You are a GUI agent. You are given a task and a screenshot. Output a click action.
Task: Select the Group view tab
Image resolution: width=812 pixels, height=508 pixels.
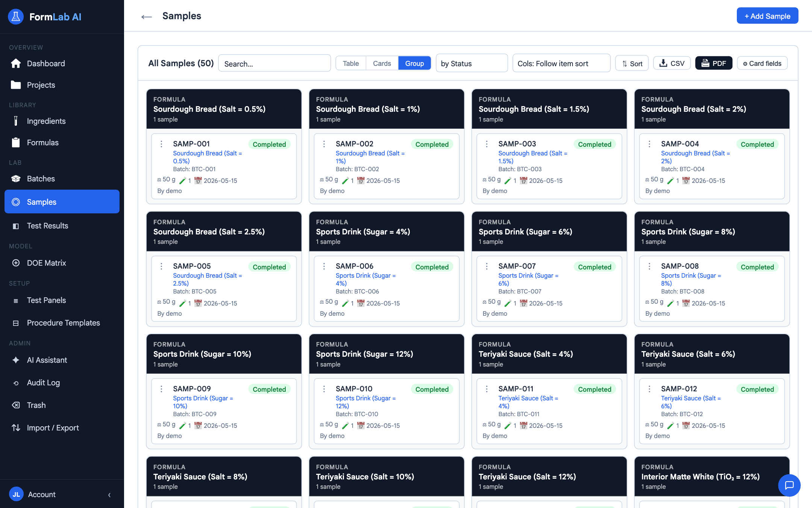(x=414, y=63)
